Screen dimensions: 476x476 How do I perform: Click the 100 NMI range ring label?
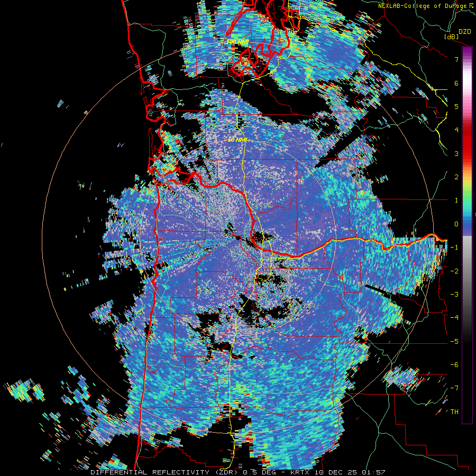(238, 41)
